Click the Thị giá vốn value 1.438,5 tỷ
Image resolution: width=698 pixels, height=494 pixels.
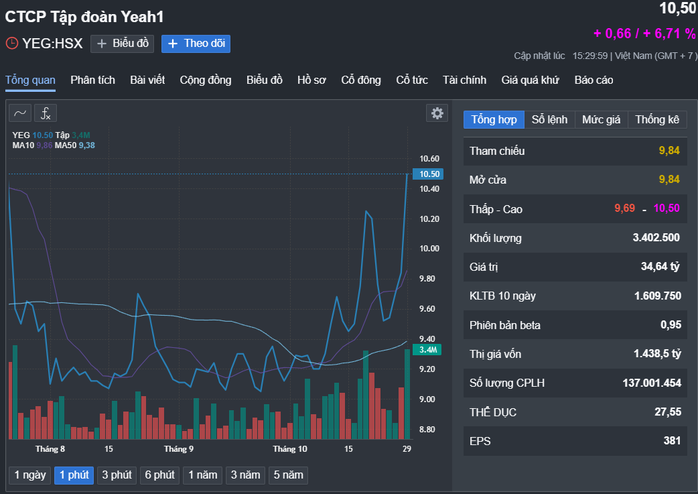pyautogui.click(x=657, y=354)
